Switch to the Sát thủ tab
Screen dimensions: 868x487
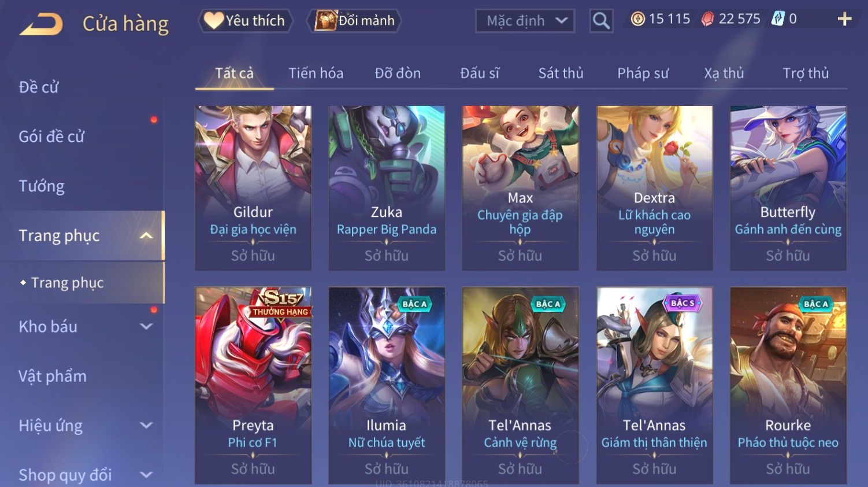coord(561,73)
